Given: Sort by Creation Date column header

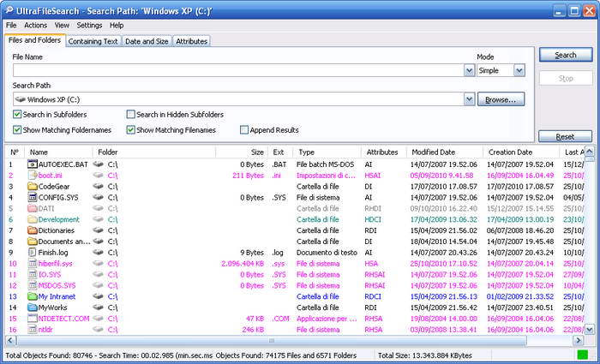Looking at the screenshot, I should coord(521,152).
